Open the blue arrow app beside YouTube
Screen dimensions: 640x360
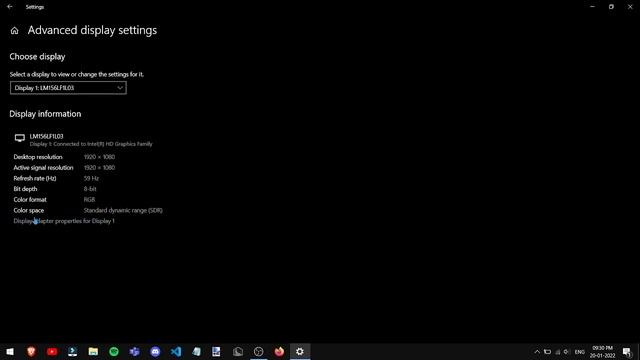(x=73, y=351)
